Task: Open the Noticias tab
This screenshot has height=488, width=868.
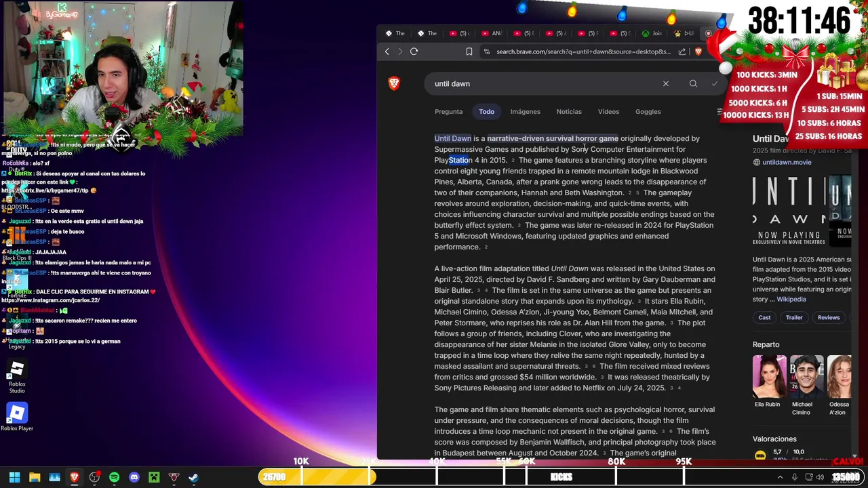Action: (569, 112)
